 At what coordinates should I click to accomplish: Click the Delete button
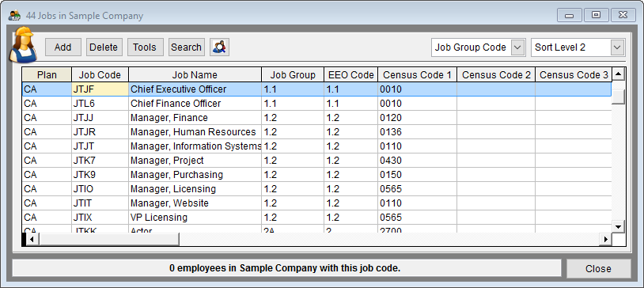click(104, 47)
